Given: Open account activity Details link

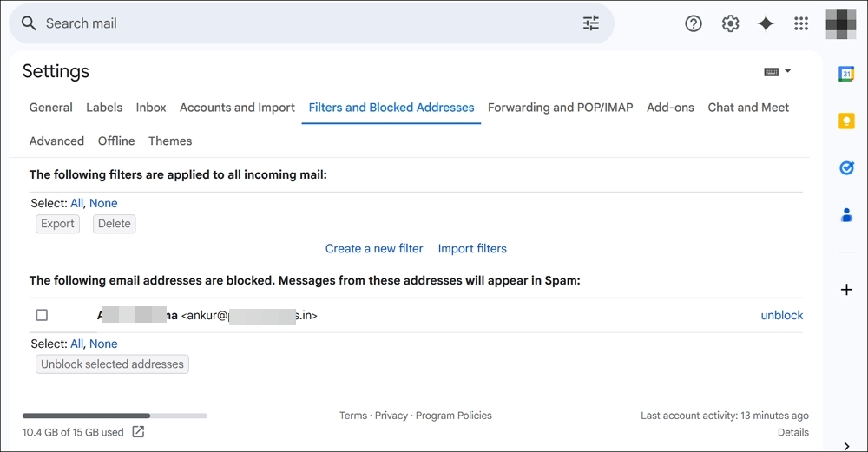Looking at the screenshot, I should [x=793, y=432].
